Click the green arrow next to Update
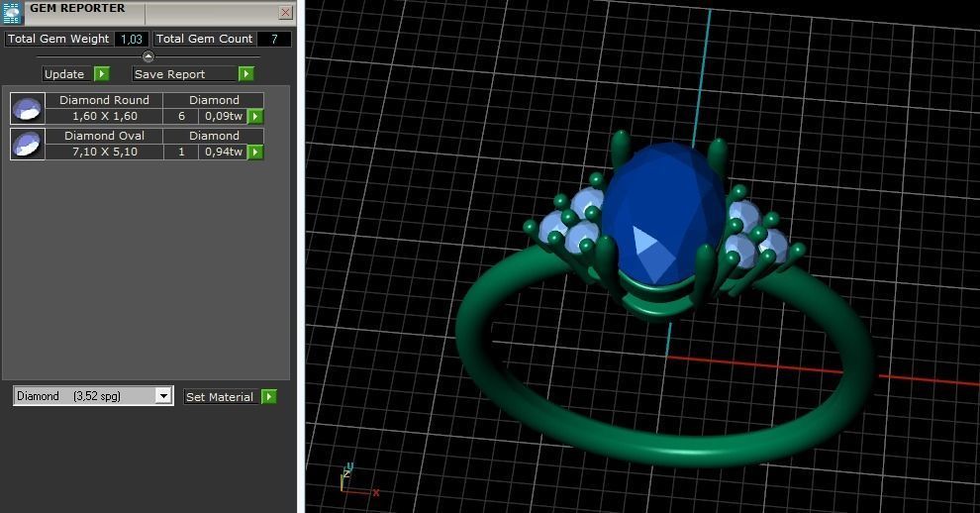 [102, 74]
